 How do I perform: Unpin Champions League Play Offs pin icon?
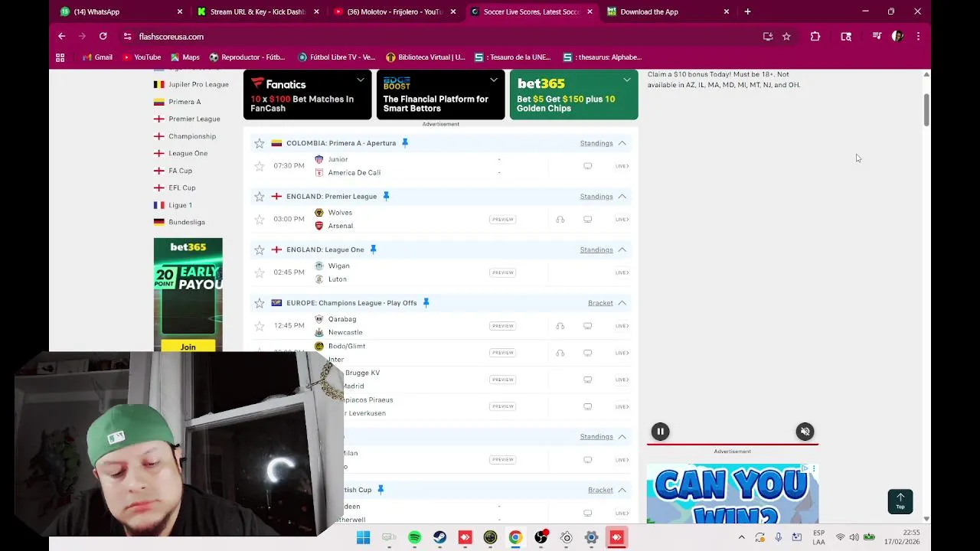[x=426, y=303]
